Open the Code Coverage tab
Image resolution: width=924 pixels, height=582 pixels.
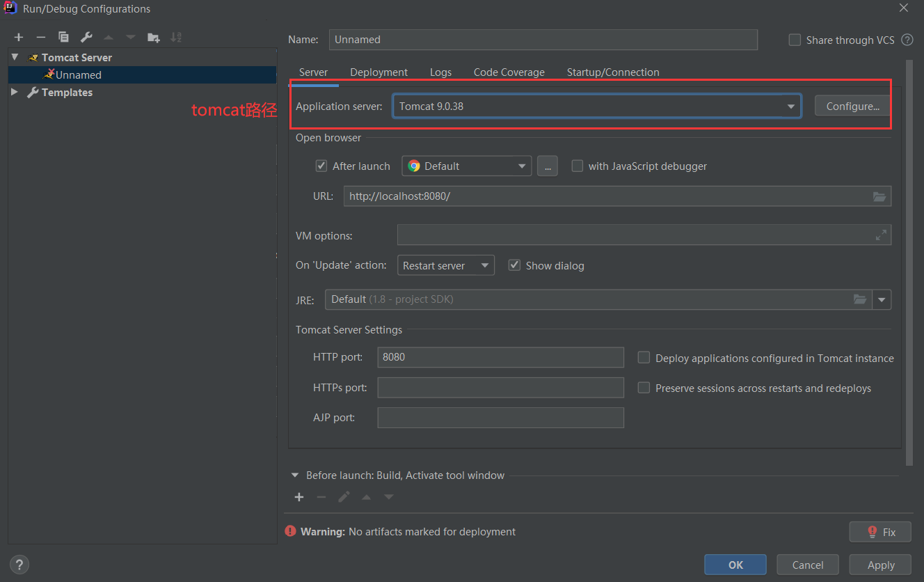point(509,72)
